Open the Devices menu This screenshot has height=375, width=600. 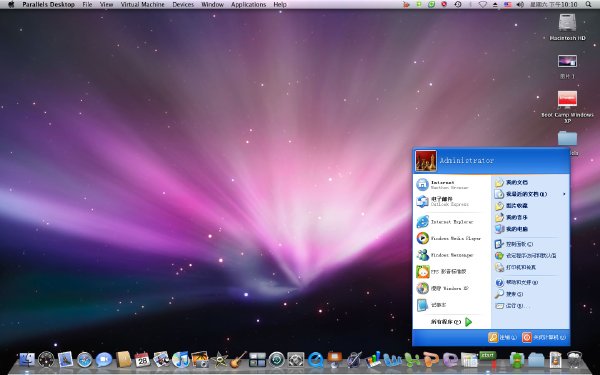coord(183,5)
